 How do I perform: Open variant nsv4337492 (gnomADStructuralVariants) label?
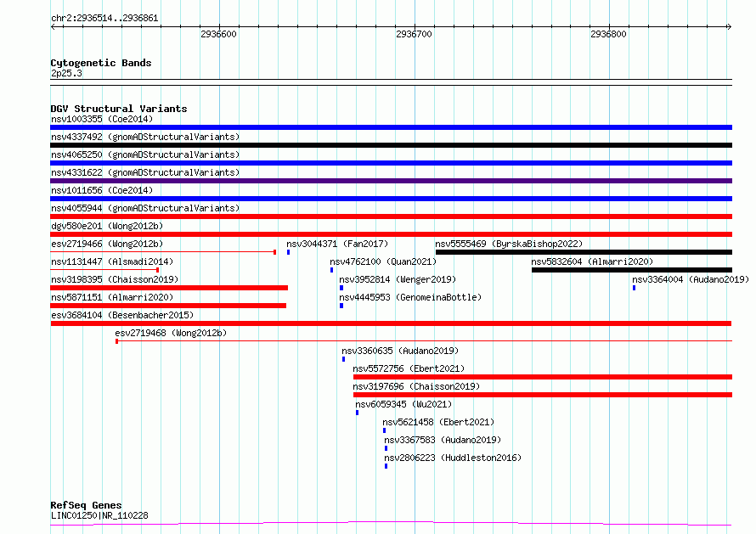tap(145, 137)
